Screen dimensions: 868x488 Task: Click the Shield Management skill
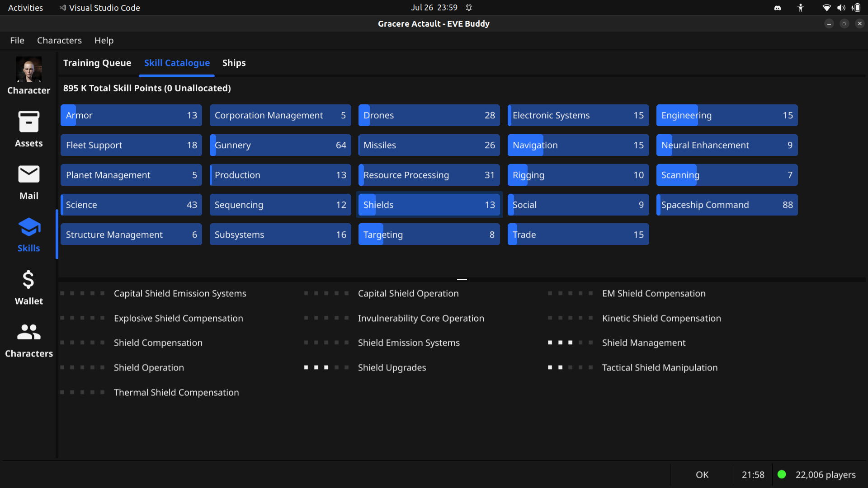(x=644, y=343)
